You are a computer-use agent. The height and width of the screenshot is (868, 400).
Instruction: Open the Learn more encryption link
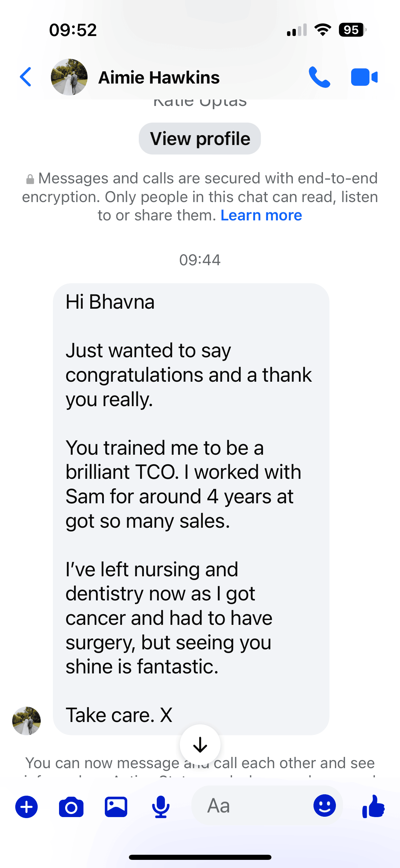coord(261,215)
